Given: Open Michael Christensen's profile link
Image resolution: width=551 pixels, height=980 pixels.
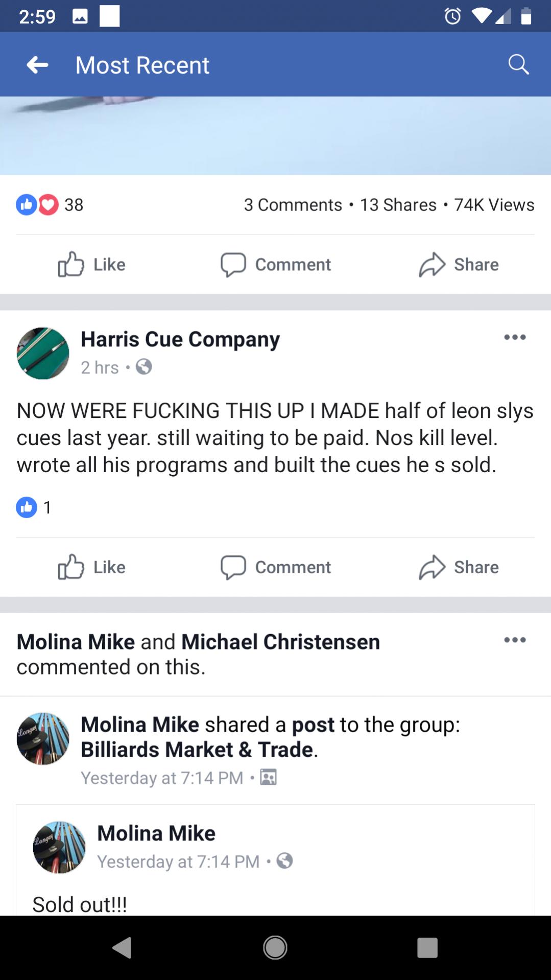Looking at the screenshot, I should (280, 642).
